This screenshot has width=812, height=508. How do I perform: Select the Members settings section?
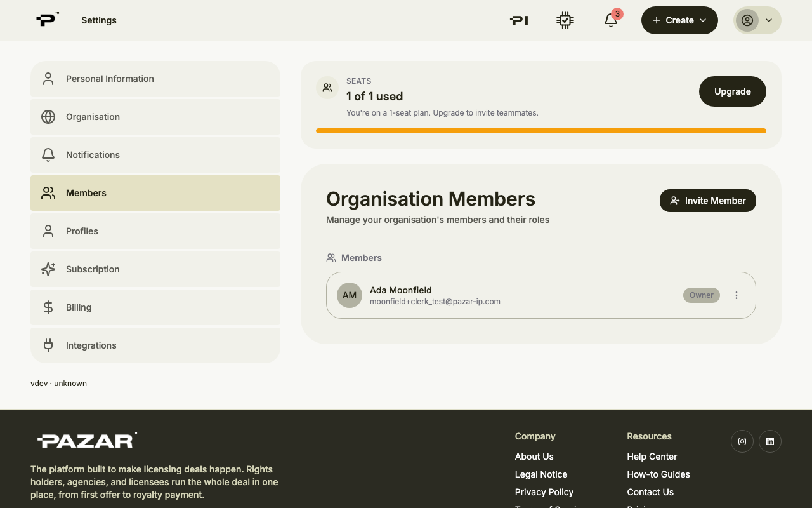[x=155, y=193]
